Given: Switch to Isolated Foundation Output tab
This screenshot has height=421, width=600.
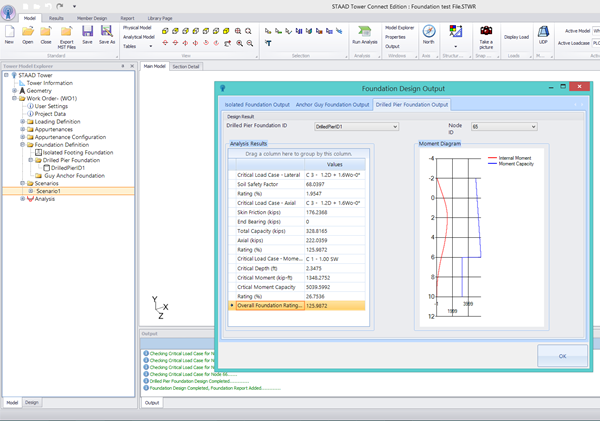Looking at the screenshot, I should [x=257, y=104].
